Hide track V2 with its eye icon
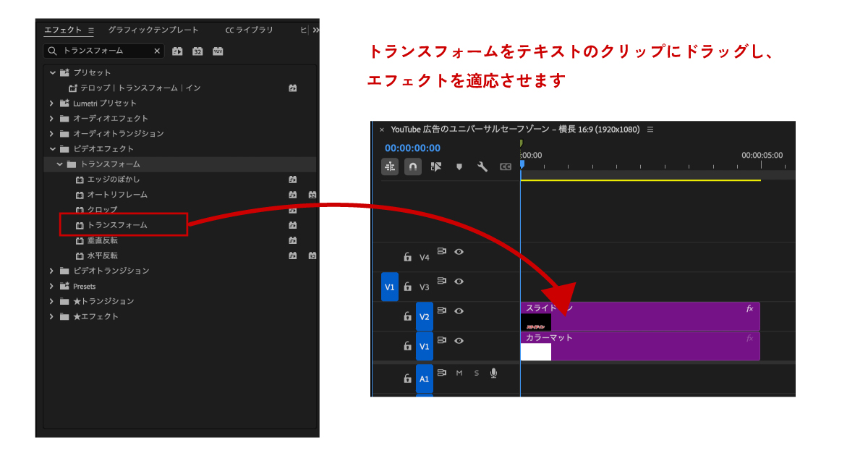The height and width of the screenshot is (456, 868). (x=459, y=311)
